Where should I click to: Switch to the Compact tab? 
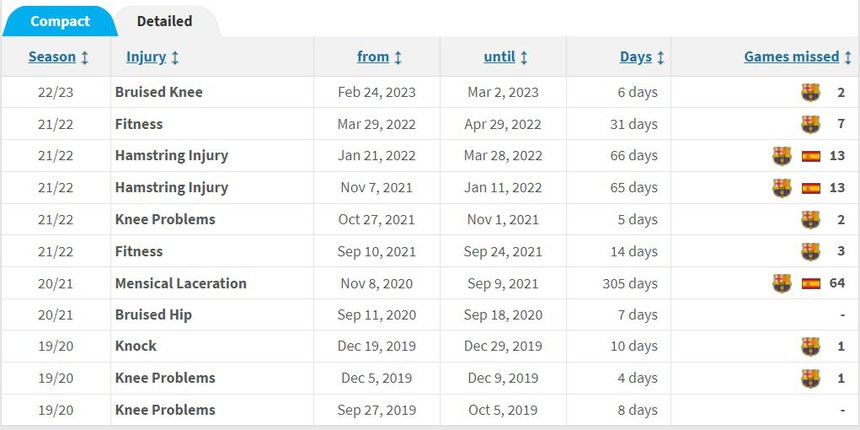coord(60,21)
